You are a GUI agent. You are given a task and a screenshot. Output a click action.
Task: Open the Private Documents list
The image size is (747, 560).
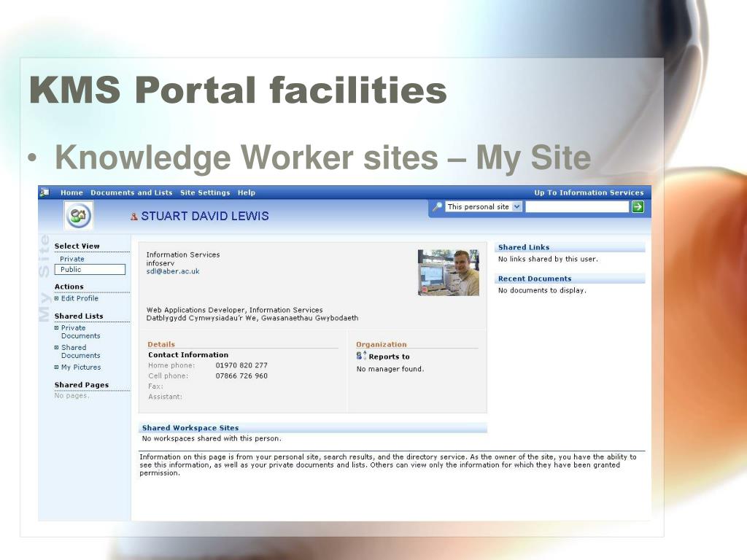tap(80, 332)
